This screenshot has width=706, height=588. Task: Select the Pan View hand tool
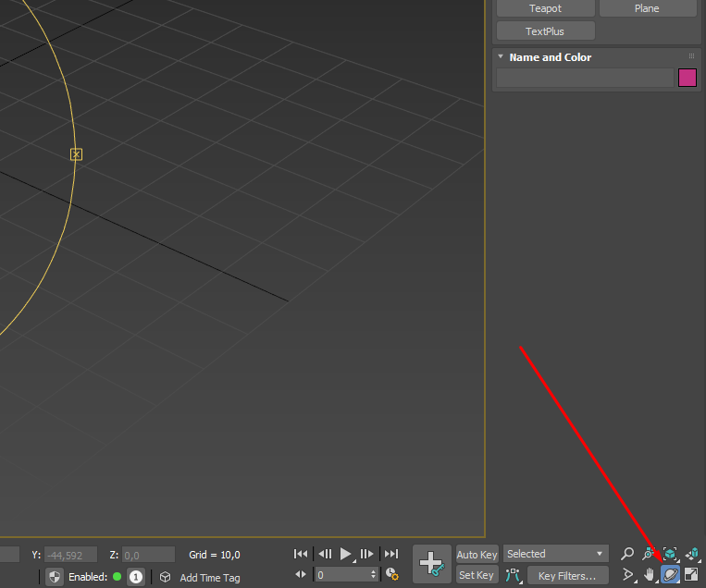650,575
